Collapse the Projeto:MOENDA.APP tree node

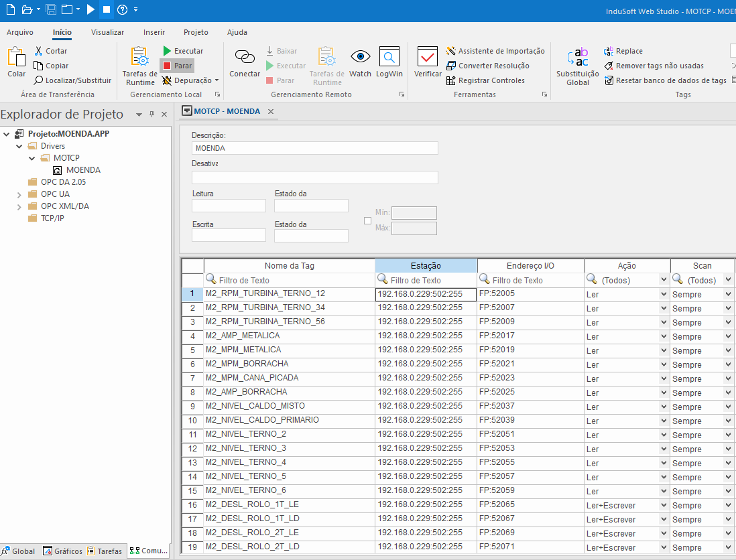coord(7,134)
